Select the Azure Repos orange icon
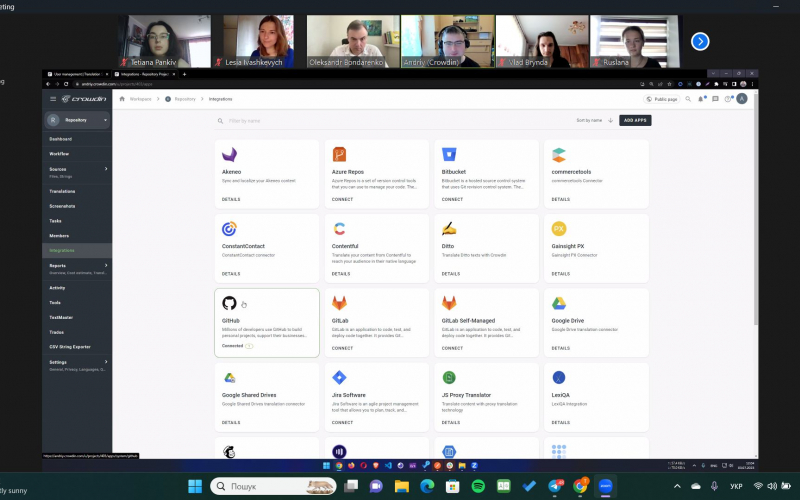The height and width of the screenshot is (500, 800). tap(339, 154)
